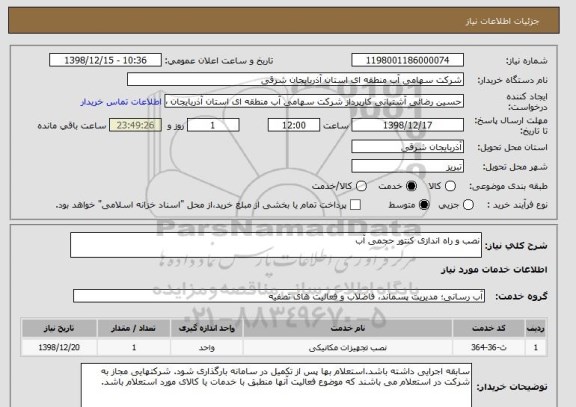Click the ساعت باقی مانده label
Image resolution: width=576 pixels, height=407 pixels.
72,126
